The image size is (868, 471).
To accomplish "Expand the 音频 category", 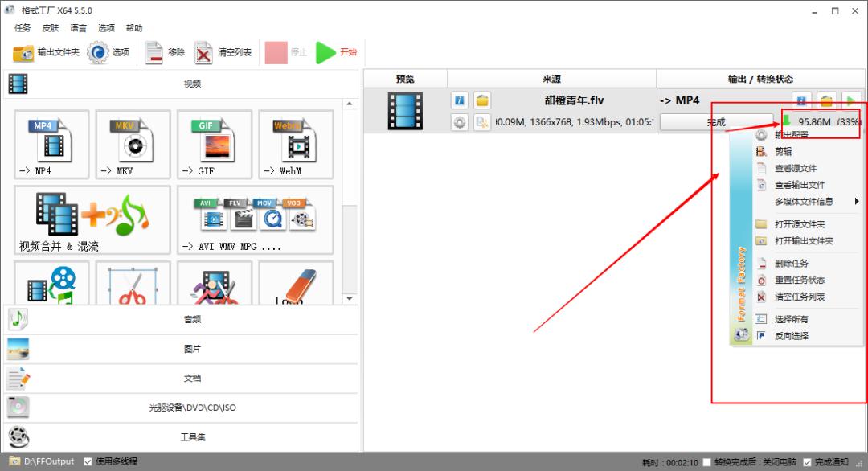I will point(181,319).
